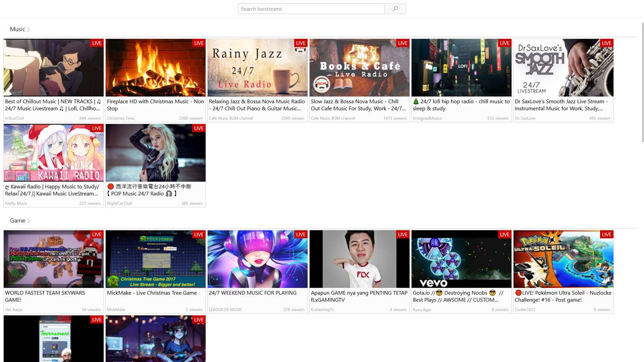Click channel name 'Dr. SaxLove'
644x362 pixels.
tap(525, 118)
